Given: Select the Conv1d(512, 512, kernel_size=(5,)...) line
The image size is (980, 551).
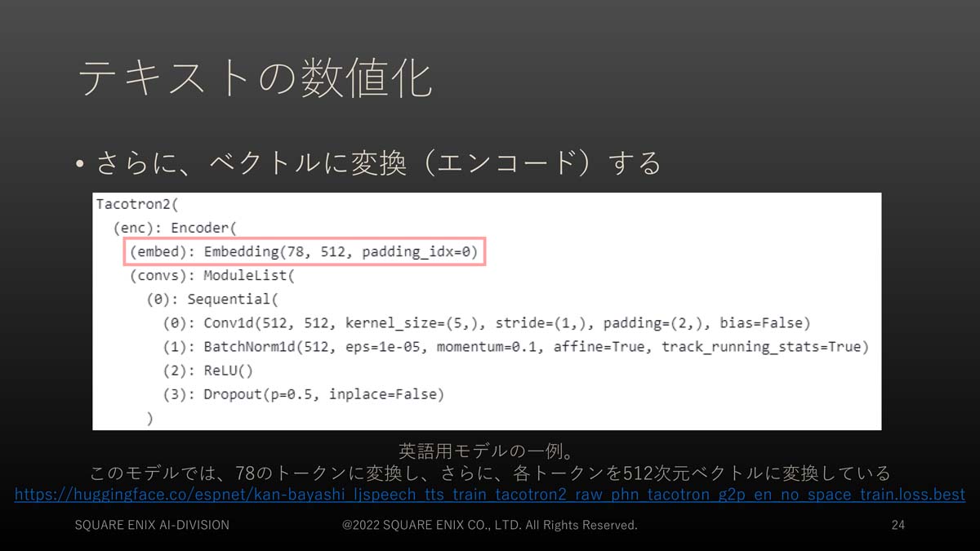Looking at the screenshot, I should [488, 323].
